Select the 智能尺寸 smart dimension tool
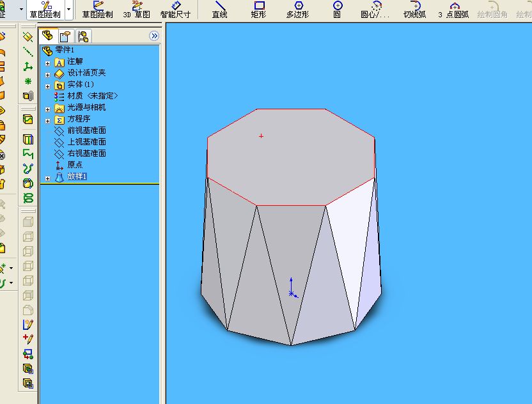532x404 pixels. 175,10
